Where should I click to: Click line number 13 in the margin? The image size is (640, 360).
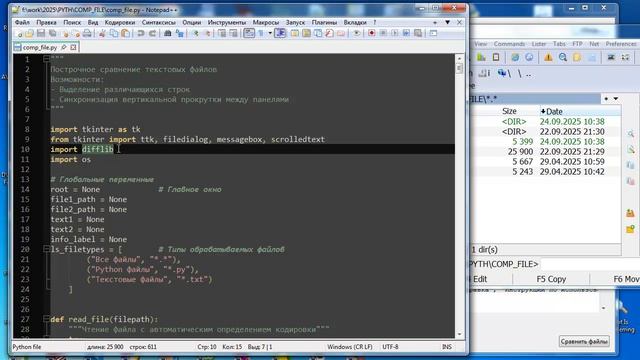click(x=25, y=179)
